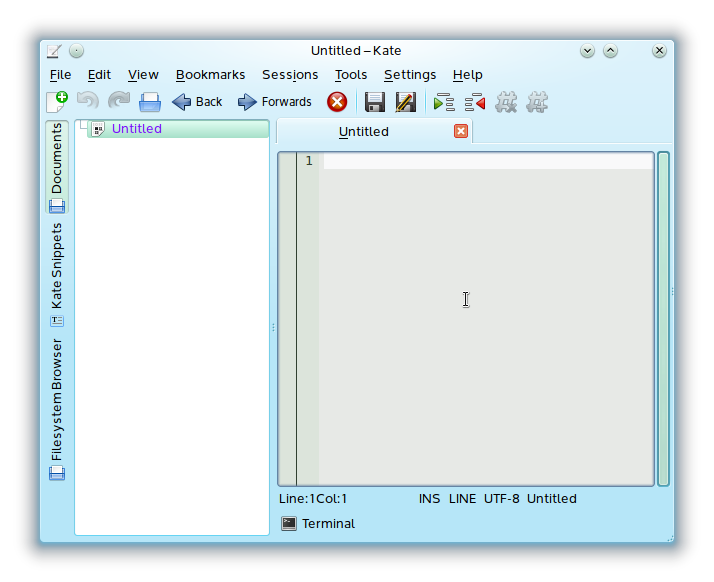714x582 pixels.
Task: Click the Line:1 Col:1 status indicator
Action: point(313,499)
